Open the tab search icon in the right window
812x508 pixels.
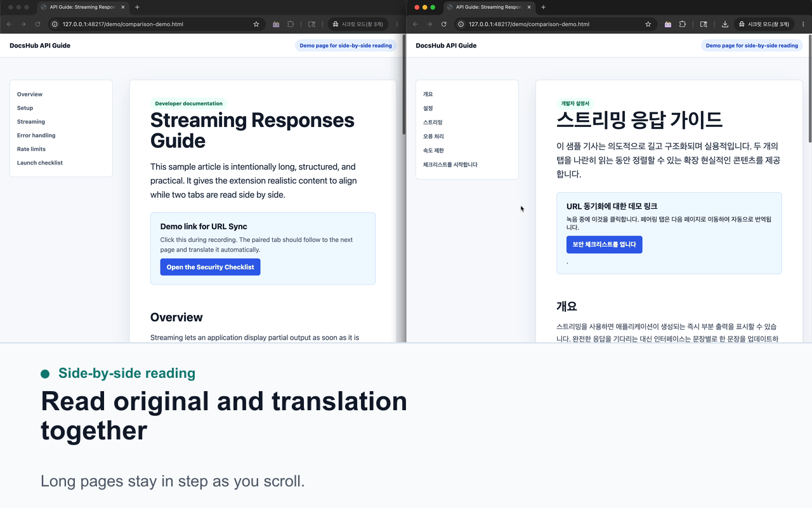pos(704,24)
